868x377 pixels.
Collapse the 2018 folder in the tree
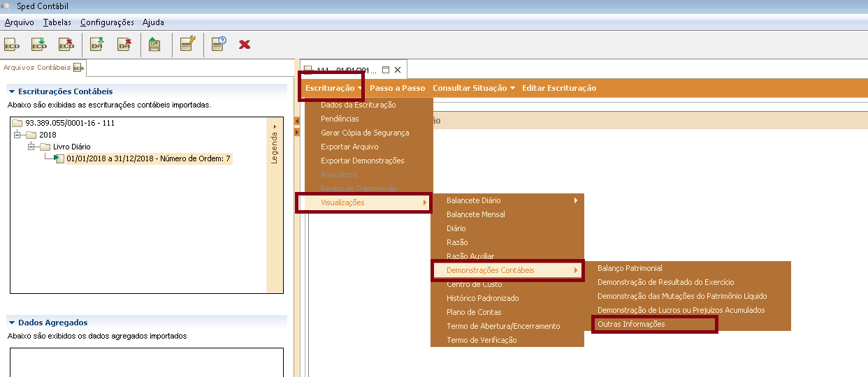(18, 135)
